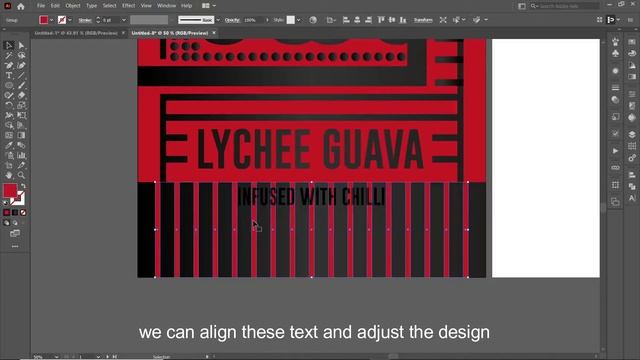The width and height of the screenshot is (640, 360).
Task: Set paint mode to Color
Action: click(x=7, y=212)
